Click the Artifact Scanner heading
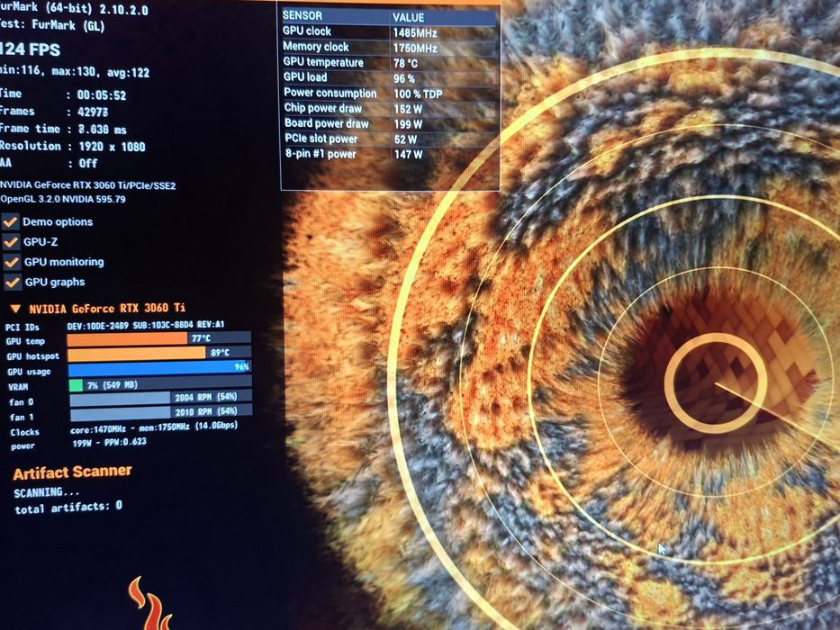Screen dimensions: 840x630 [72, 472]
